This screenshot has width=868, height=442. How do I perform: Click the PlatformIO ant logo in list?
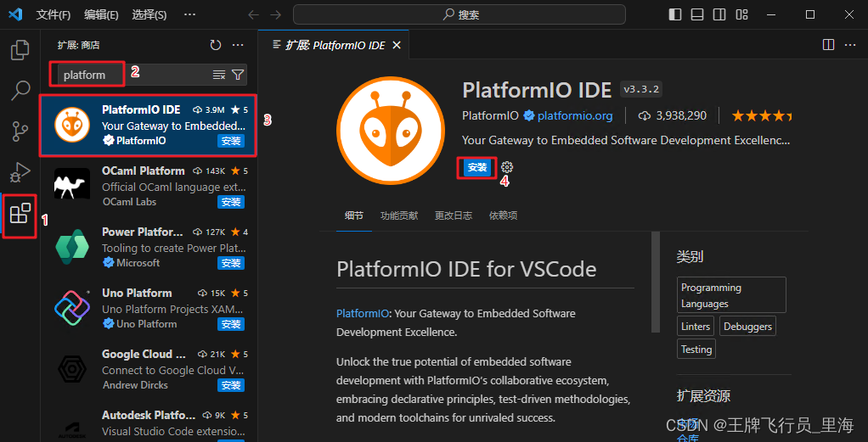[x=72, y=126]
